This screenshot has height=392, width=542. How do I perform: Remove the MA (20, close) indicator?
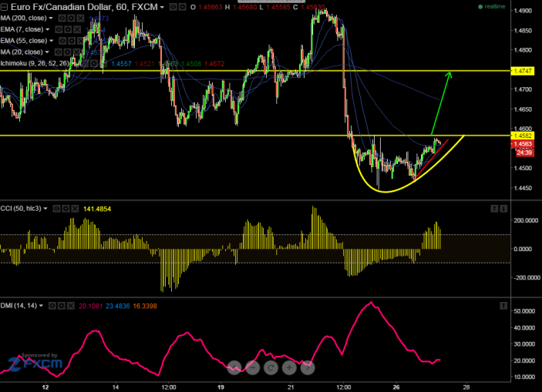tap(76, 52)
